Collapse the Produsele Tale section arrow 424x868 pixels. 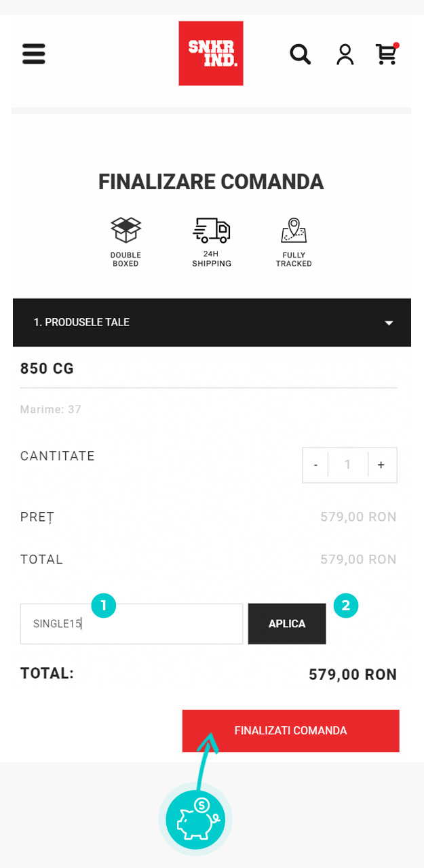pyautogui.click(x=389, y=323)
